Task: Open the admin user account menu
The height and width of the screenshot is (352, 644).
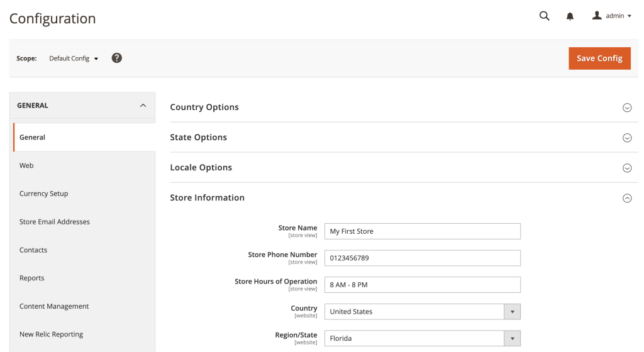Action: [x=612, y=16]
